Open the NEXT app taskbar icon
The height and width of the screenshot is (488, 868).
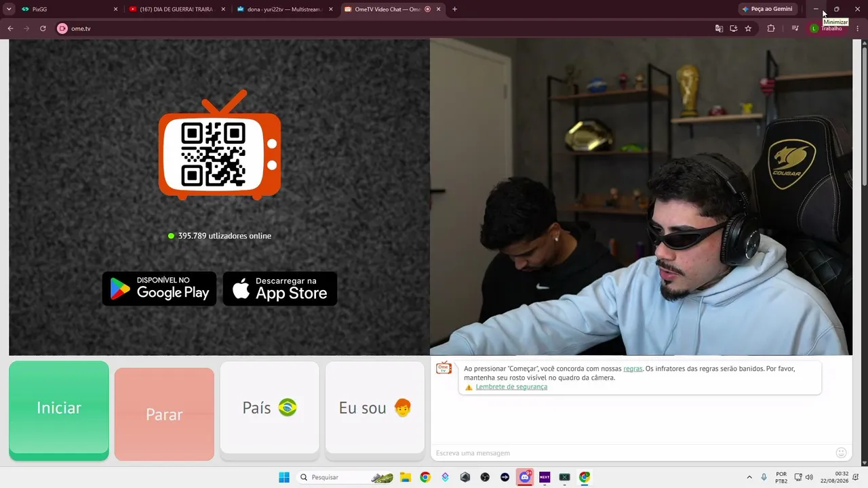(545, 477)
